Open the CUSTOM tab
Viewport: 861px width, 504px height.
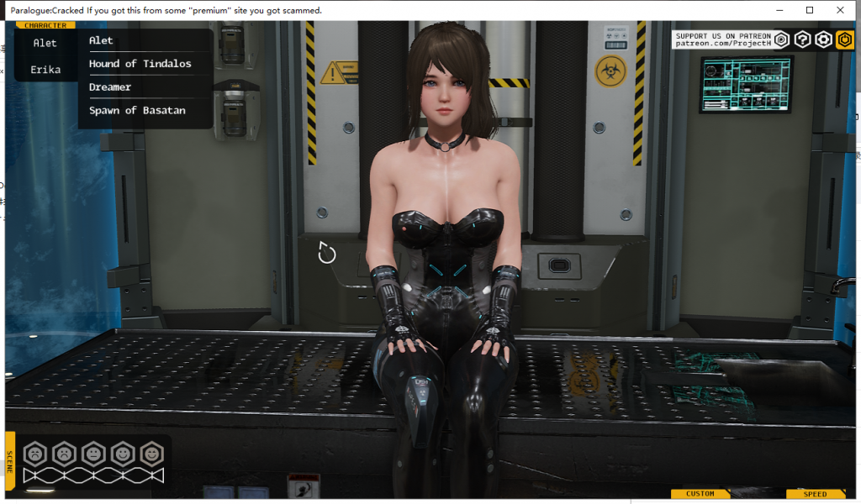(x=700, y=494)
